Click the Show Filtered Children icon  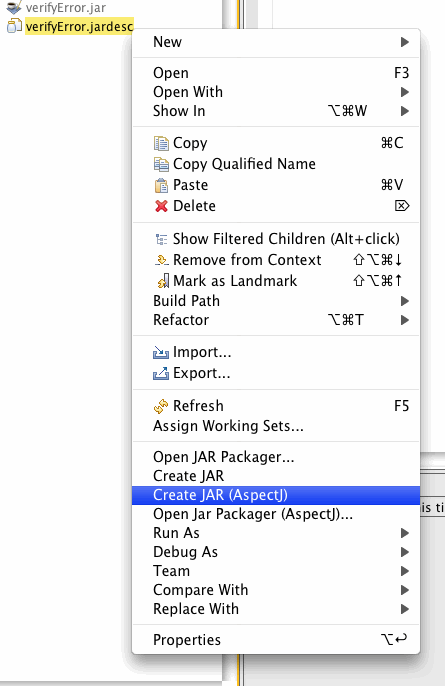click(161, 239)
